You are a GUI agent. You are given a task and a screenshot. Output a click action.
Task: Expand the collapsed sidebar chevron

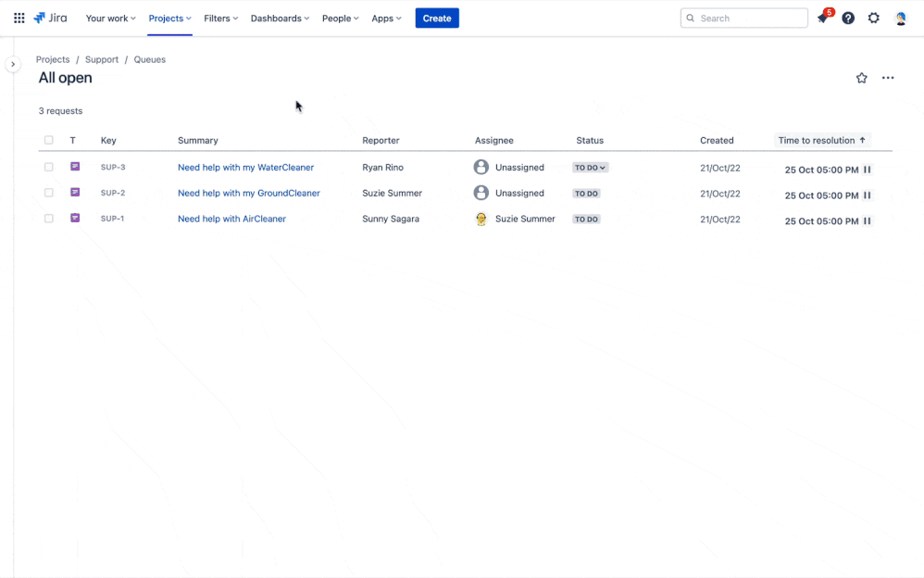click(x=13, y=64)
